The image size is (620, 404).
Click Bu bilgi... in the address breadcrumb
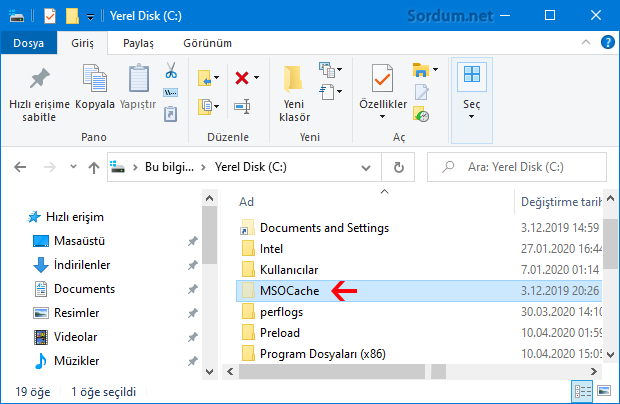point(169,167)
